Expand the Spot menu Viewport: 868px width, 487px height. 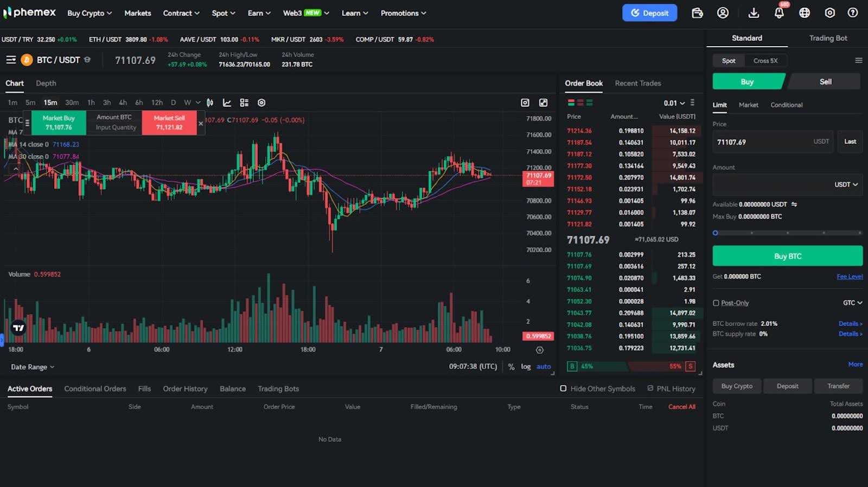224,13
